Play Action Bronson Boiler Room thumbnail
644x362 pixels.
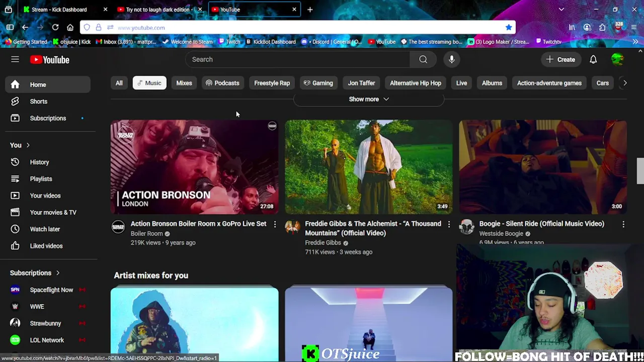pos(194,167)
